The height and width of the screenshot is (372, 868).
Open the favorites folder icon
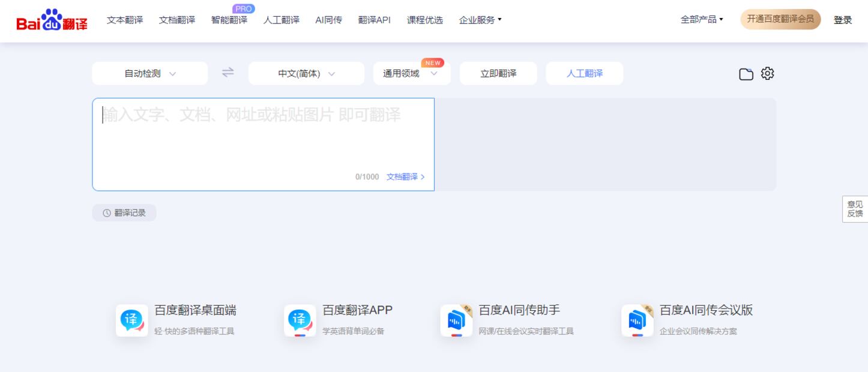click(x=746, y=74)
